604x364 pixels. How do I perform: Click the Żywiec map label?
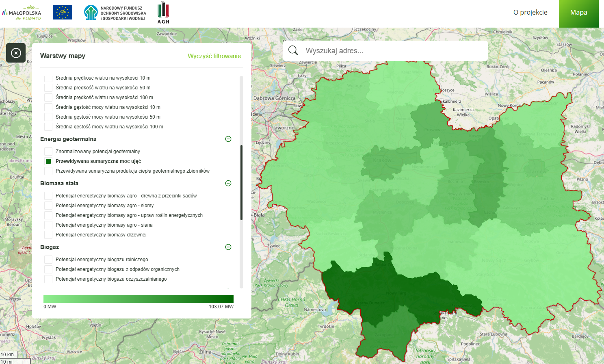click(x=273, y=246)
